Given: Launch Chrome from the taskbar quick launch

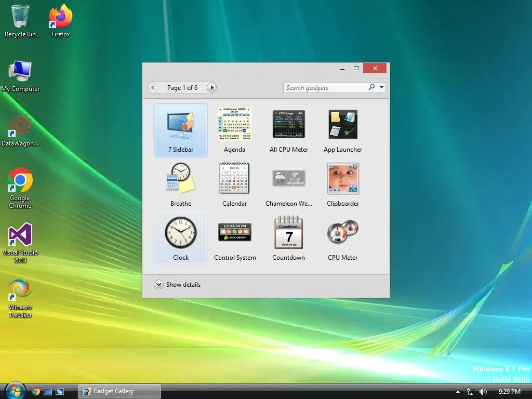Looking at the screenshot, I should point(36,391).
